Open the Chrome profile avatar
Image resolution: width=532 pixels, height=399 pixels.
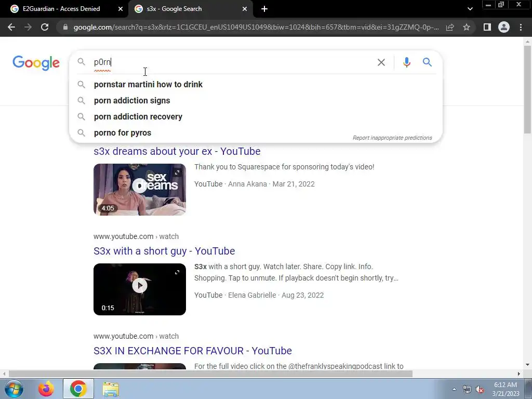pyautogui.click(x=504, y=27)
